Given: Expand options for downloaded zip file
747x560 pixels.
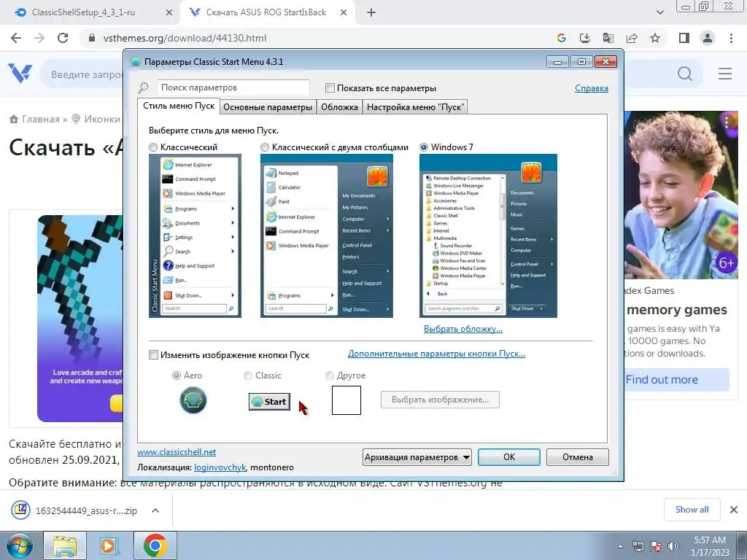Looking at the screenshot, I should (x=155, y=510).
